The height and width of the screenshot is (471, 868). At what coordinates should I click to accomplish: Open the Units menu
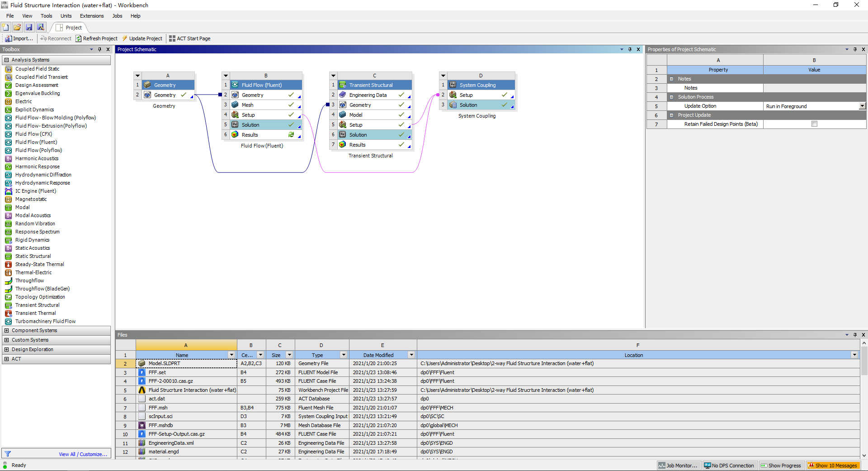pyautogui.click(x=66, y=16)
